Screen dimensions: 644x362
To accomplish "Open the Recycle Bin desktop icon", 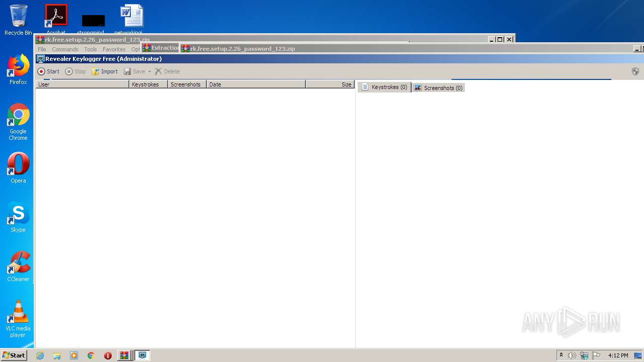I will 18,20.
